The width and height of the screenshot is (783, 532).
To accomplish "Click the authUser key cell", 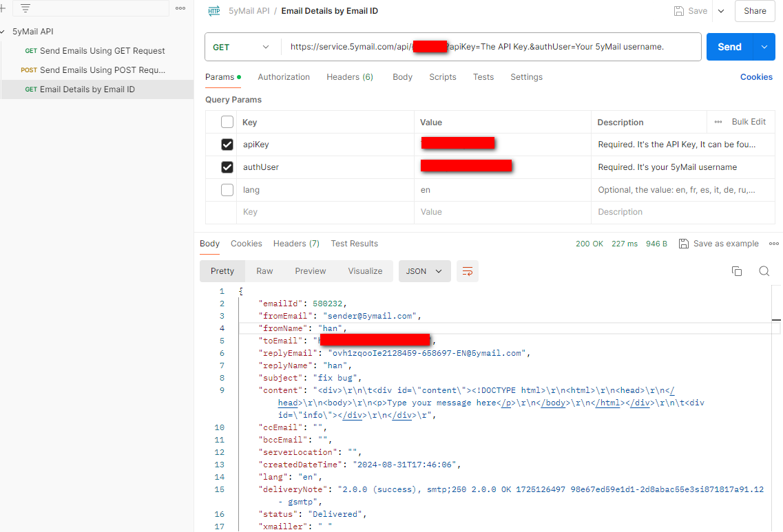I will pyautogui.click(x=325, y=167).
